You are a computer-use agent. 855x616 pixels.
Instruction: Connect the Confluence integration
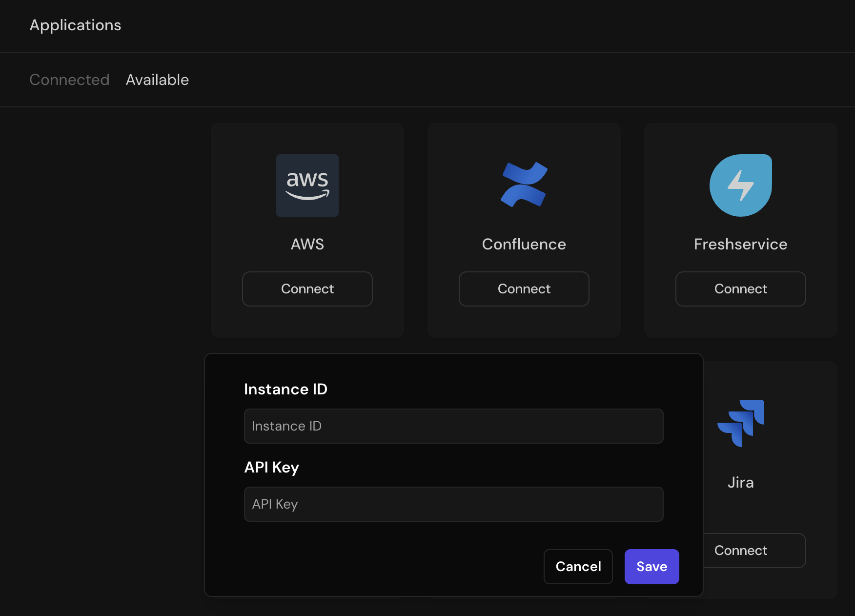coord(524,288)
